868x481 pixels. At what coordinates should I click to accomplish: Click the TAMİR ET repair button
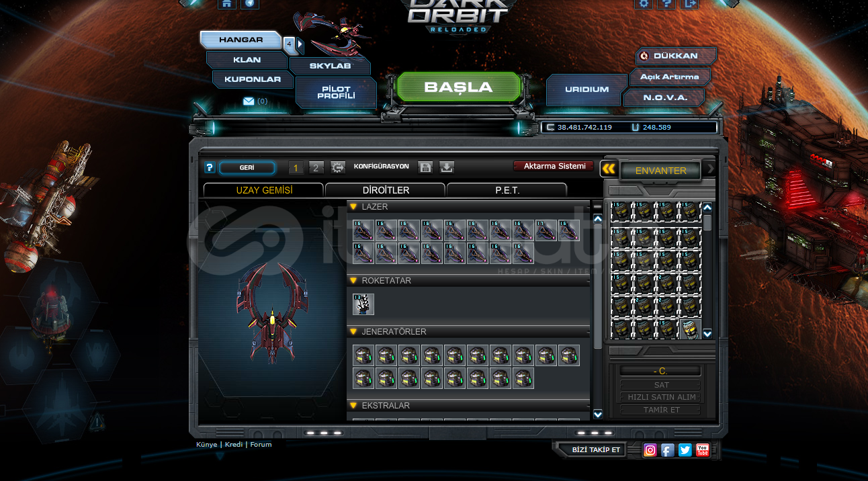pos(661,410)
